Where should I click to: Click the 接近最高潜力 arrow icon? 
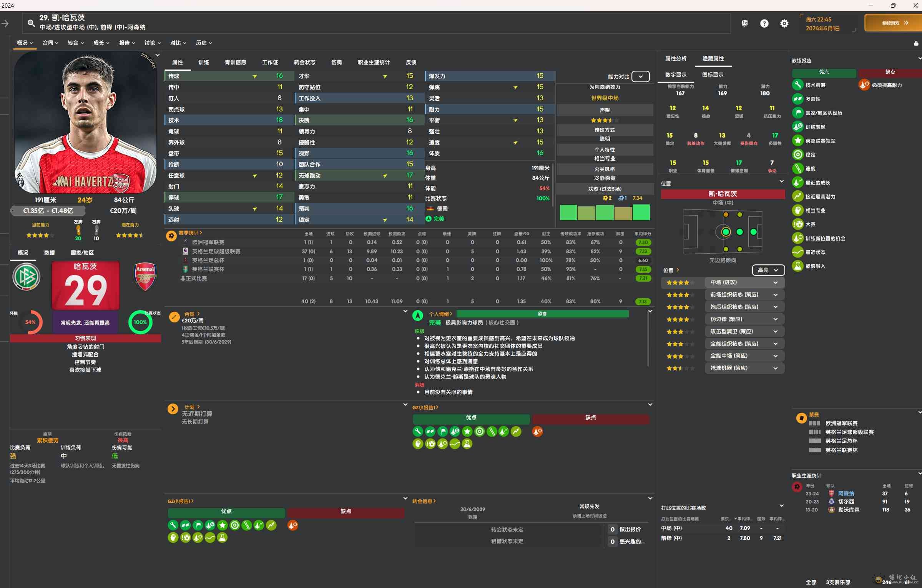797,196
